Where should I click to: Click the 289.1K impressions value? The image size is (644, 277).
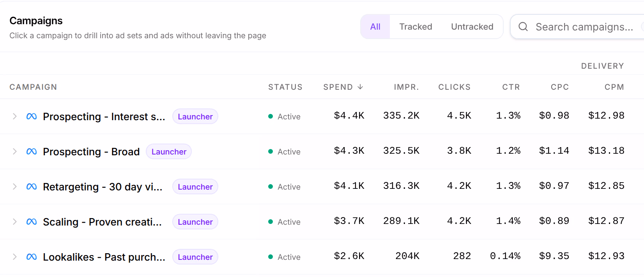click(x=401, y=221)
